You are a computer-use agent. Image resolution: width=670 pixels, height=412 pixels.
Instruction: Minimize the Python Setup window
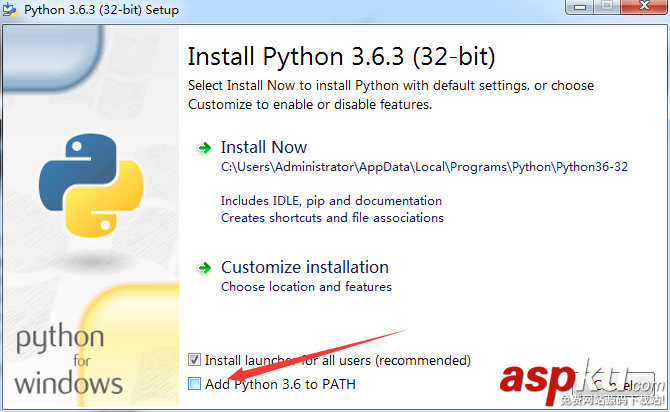[580, 8]
